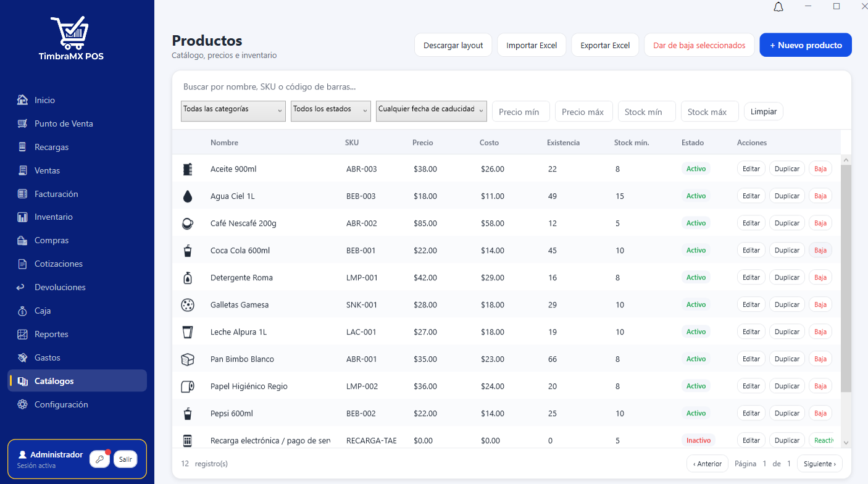
Task: Click Editar for Aceite 900ml
Action: 751,169
